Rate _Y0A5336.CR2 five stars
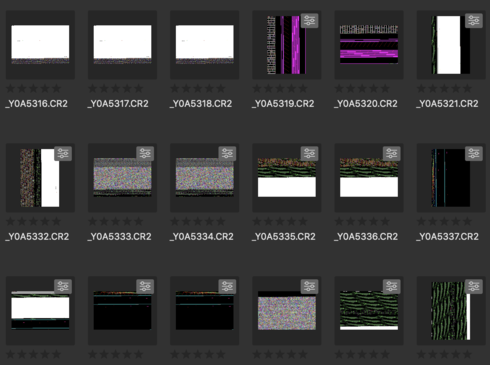This screenshot has height=365, width=490. point(385,221)
